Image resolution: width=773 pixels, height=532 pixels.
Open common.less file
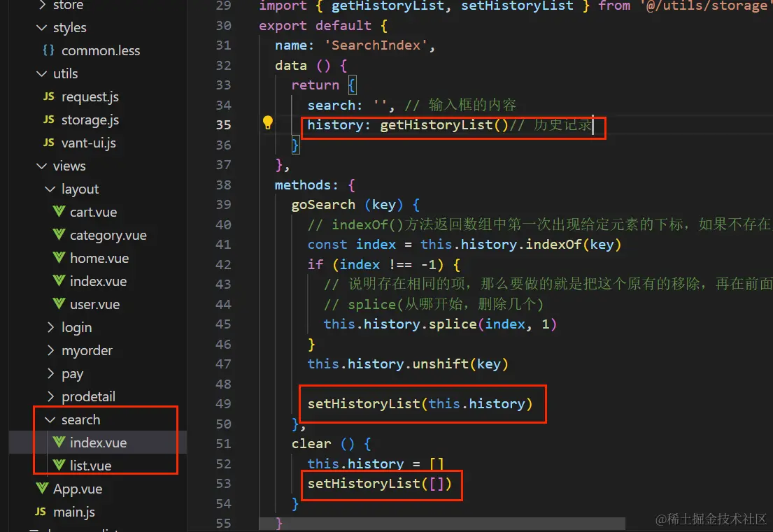(101, 51)
